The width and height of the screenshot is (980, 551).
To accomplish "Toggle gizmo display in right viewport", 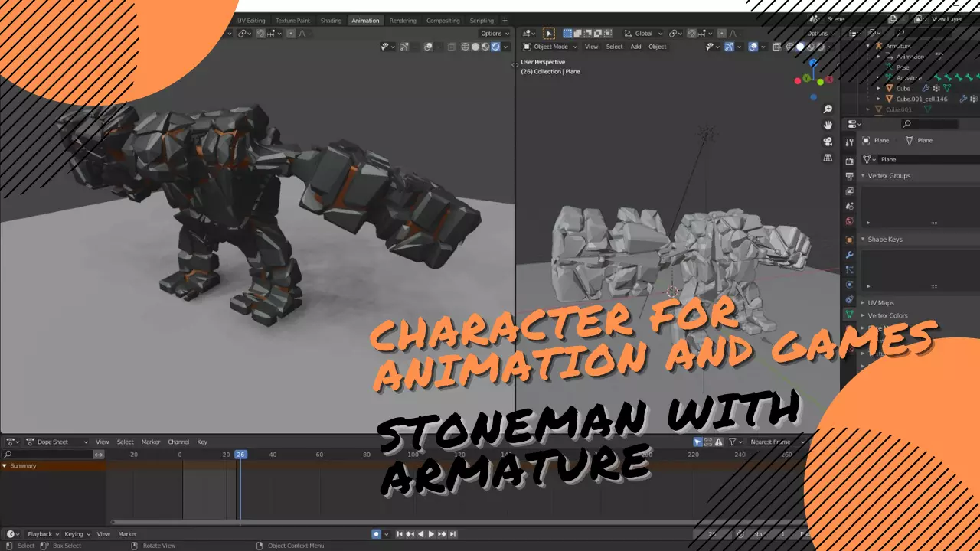I will (x=729, y=47).
